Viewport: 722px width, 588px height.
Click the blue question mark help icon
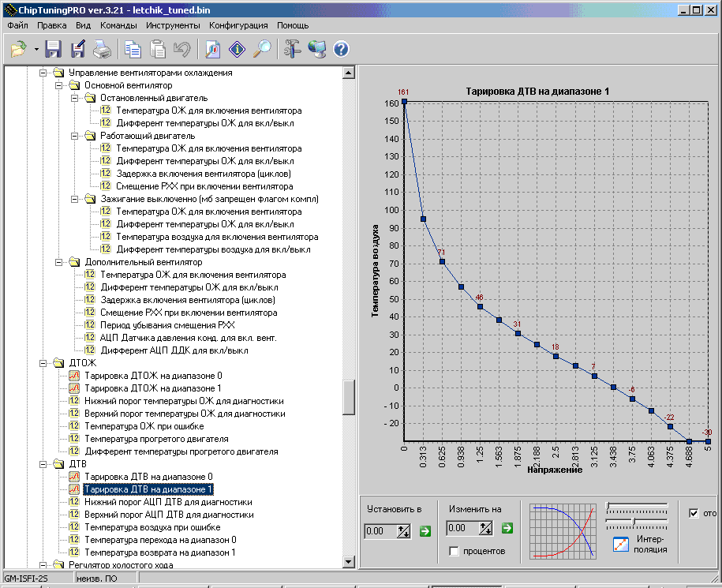pyautogui.click(x=341, y=50)
